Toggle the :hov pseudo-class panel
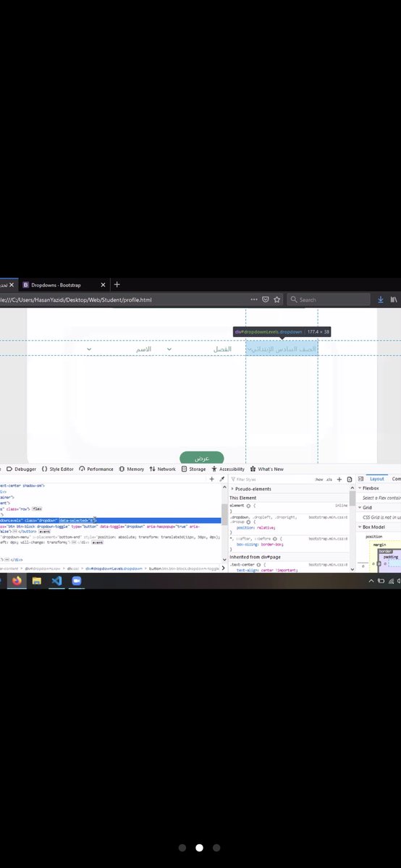Viewport: 401px width, 868px height. click(x=318, y=480)
